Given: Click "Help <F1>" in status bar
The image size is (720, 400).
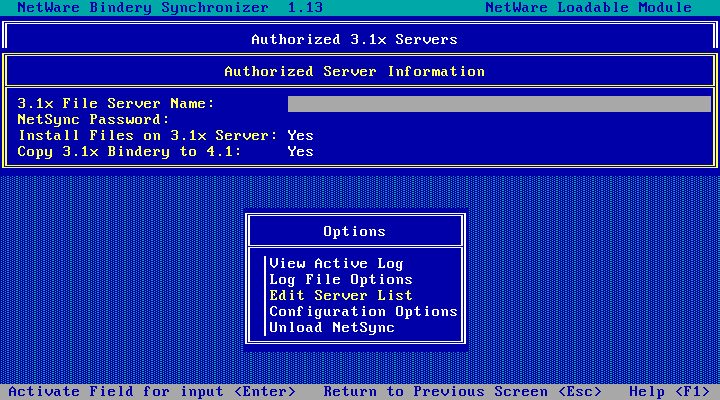Looking at the screenshot, I should coord(669,392).
